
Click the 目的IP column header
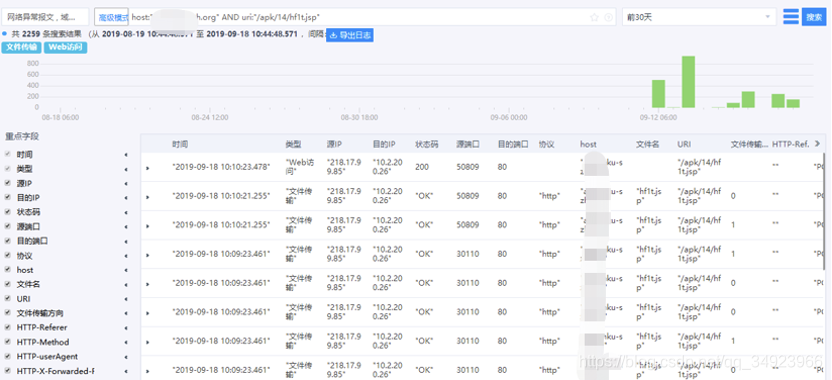(x=384, y=144)
